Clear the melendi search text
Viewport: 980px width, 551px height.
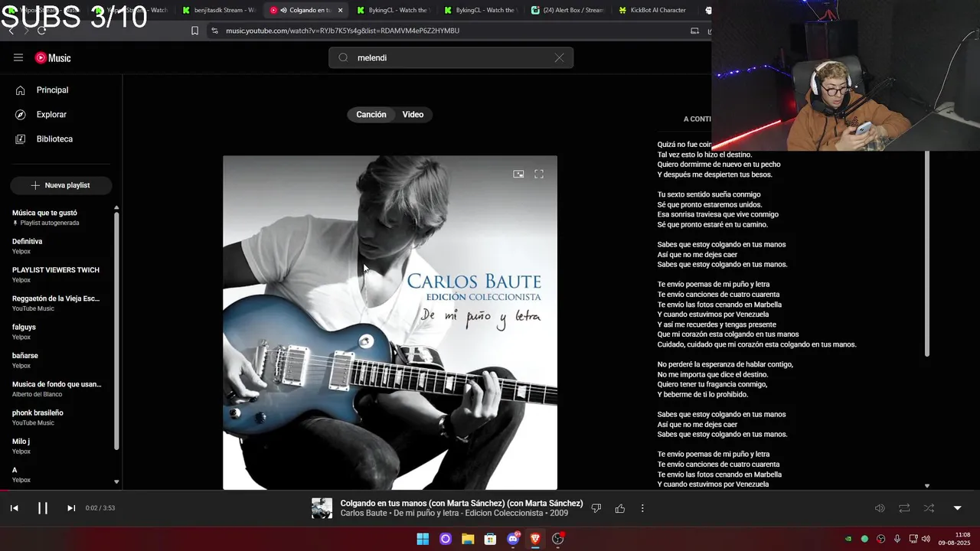pos(559,57)
